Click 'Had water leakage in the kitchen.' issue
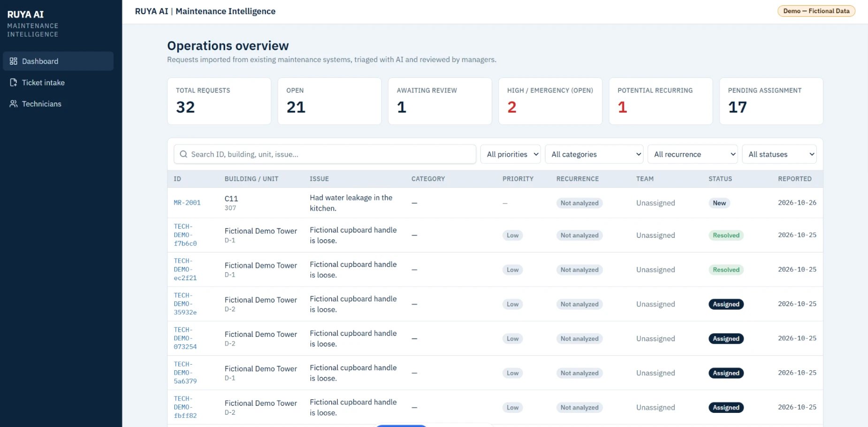 coord(351,203)
